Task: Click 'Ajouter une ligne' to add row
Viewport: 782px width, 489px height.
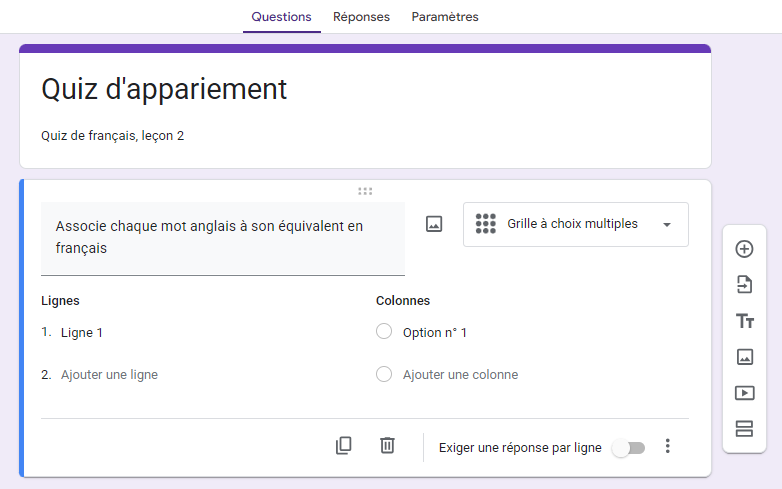Action: coord(109,375)
